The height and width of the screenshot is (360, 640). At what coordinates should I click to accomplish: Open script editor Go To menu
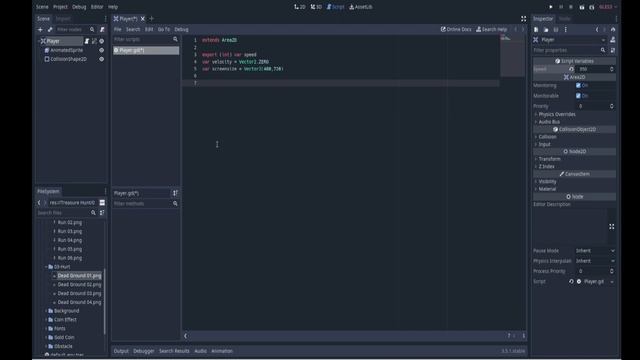[x=164, y=29]
